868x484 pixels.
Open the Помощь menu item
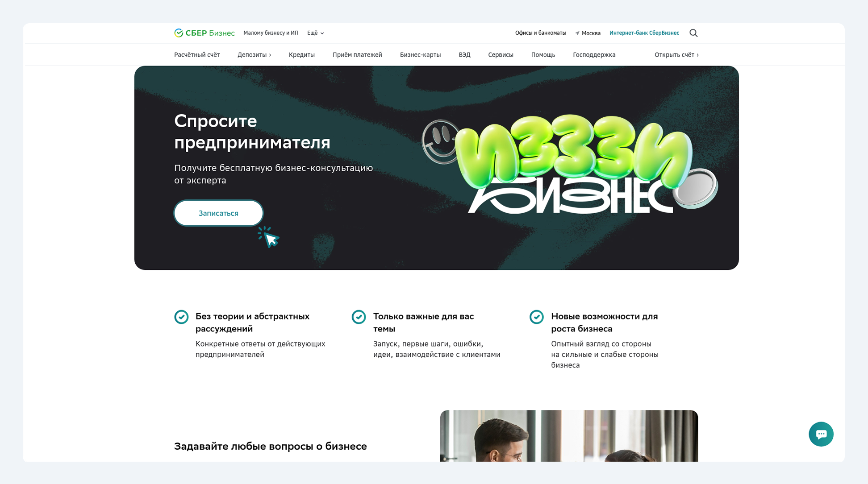click(x=543, y=55)
